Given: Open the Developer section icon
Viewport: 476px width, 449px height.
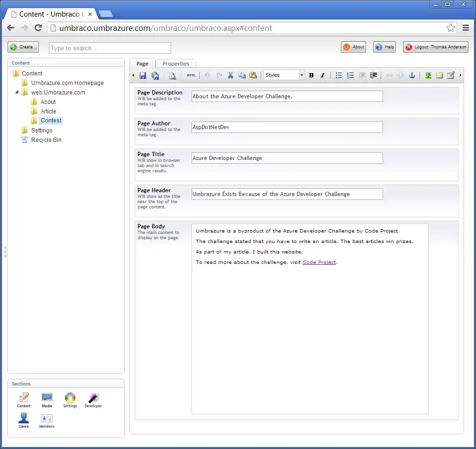Looking at the screenshot, I should click(x=93, y=400).
